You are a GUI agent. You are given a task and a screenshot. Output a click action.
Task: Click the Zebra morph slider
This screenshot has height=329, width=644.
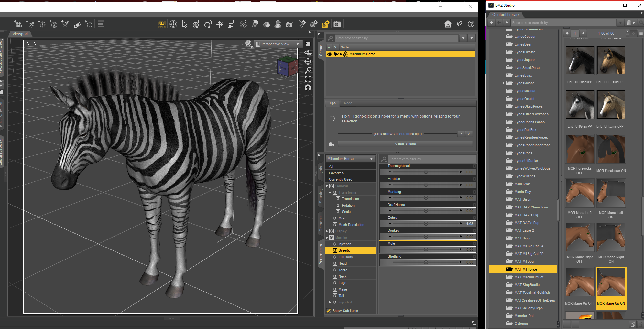click(426, 224)
